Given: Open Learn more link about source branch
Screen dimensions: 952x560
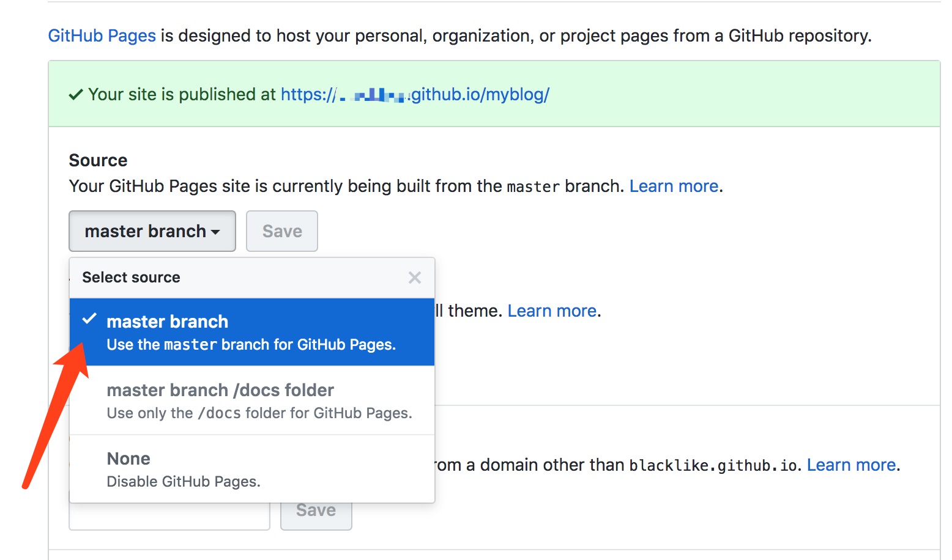Looking at the screenshot, I should (674, 186).
